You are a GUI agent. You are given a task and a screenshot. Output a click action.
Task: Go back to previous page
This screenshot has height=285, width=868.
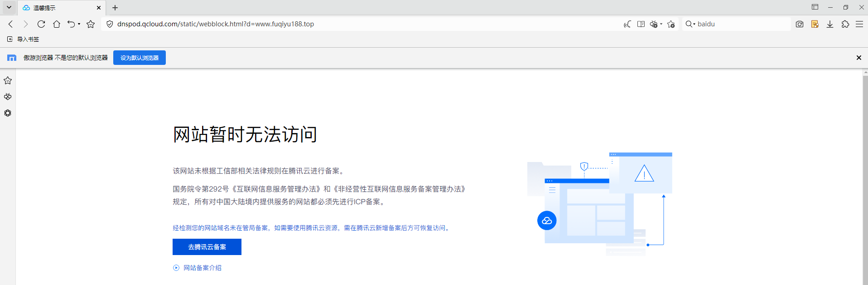tap(11, 24)
